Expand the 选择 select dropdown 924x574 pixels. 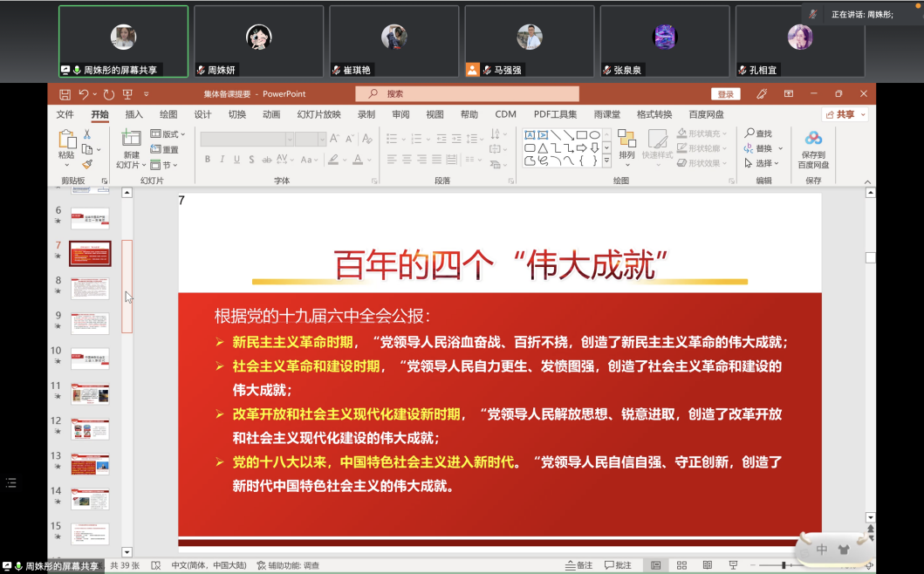pyautogui.click(x=763, y=163)
